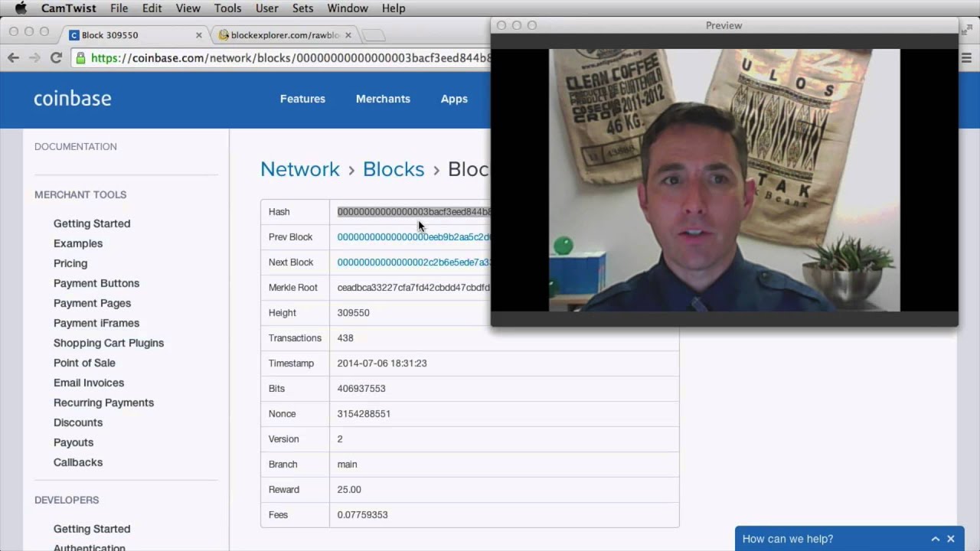The image size is (980, 551).
Task: Open the User menu
Action: pyautogui.click(x=266, y=8)
